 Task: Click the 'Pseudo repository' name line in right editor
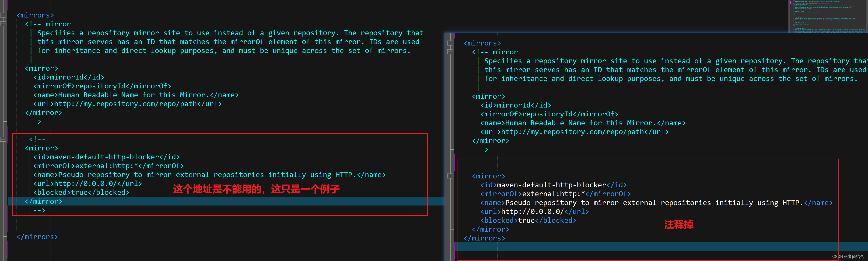(656, 202)
